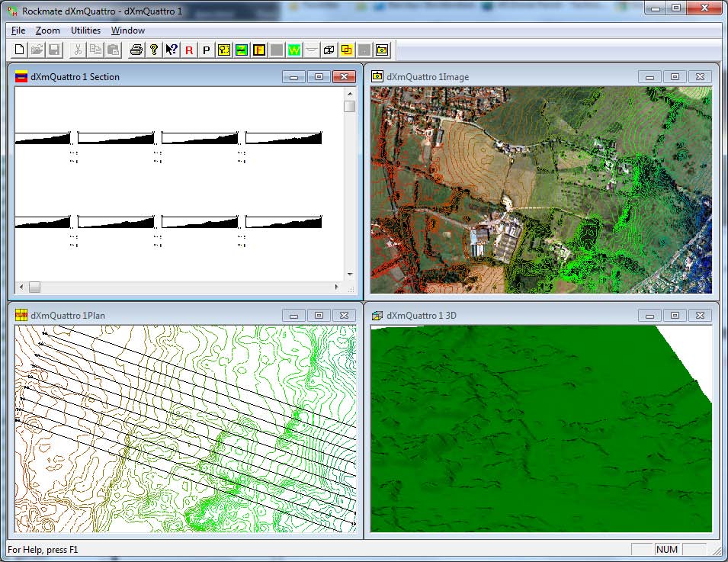The height and width of the screenshot is (562, 728).
Task: Open the Utilities menu
Action: (85, 31)
